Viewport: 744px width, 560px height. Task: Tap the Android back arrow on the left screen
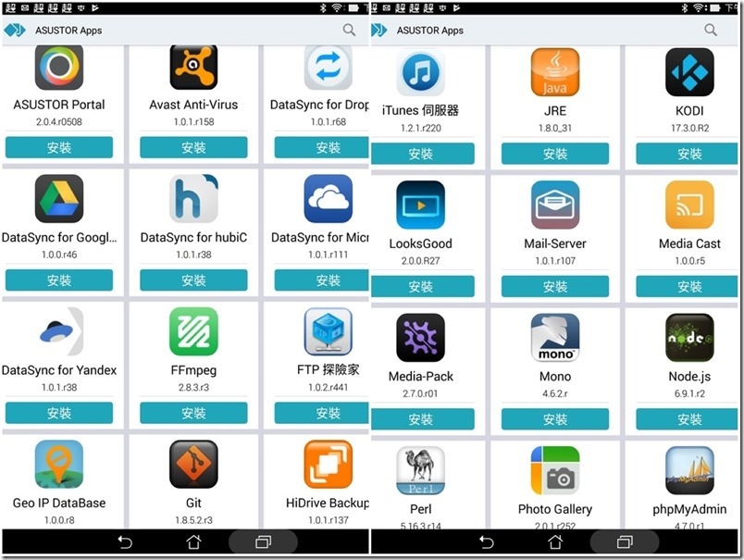[x=125, y=541]
